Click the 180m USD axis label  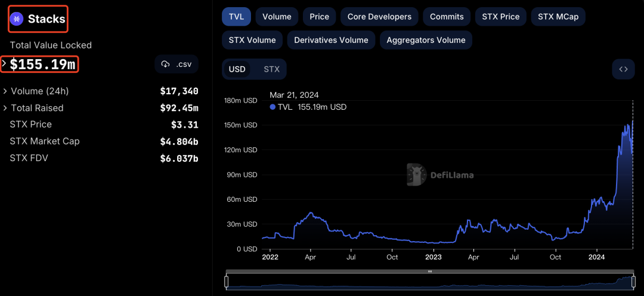click(241, 100)
